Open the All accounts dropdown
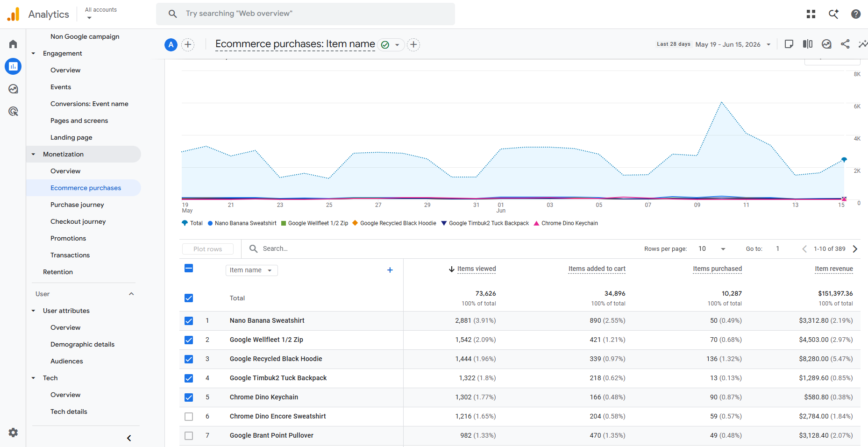Screen dimensions: 868x447 (x=100, y=13)
